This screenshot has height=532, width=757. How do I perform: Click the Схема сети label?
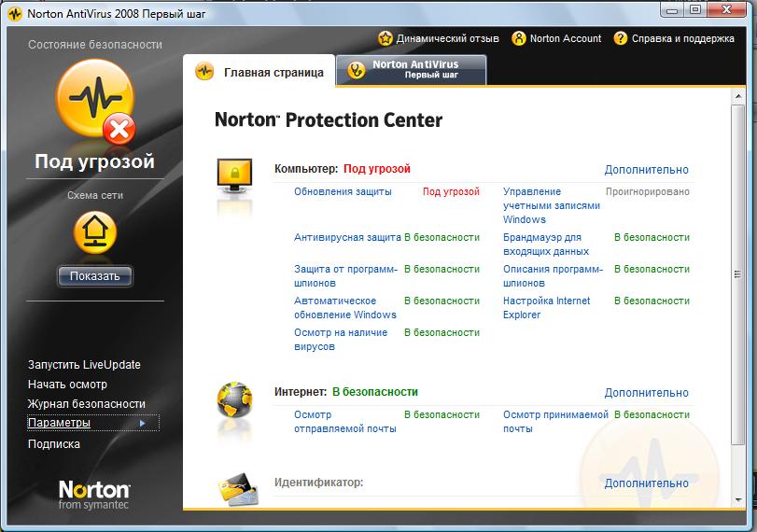[95, 195]
